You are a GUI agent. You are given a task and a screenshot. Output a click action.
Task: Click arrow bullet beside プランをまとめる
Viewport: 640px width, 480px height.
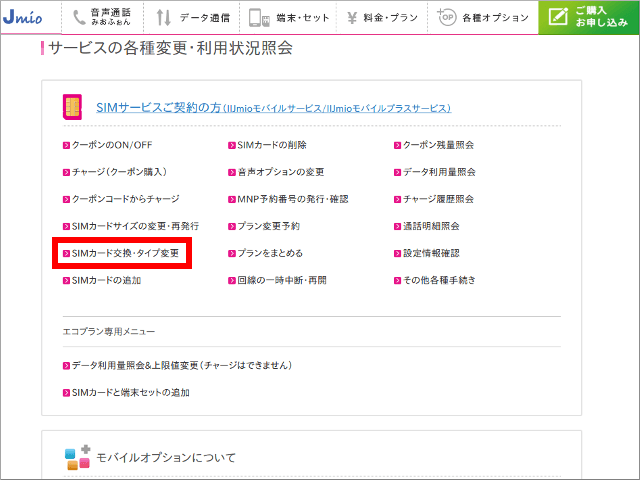(x=232, y=253)
